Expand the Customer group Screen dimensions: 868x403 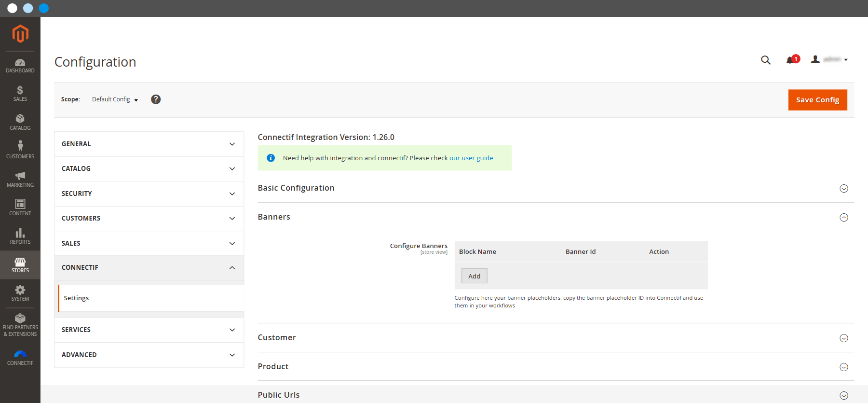pos(556,338)
